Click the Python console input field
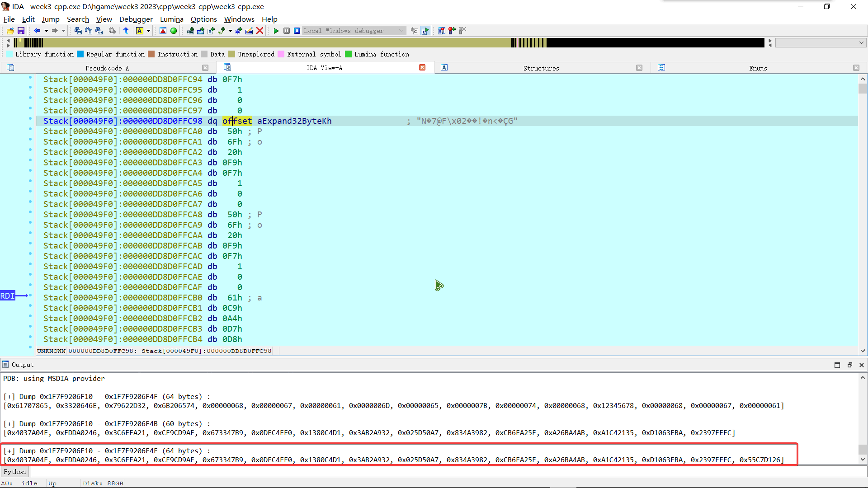Image resolution: width=868 pixels, height=488 pixels. pos(448,472)
